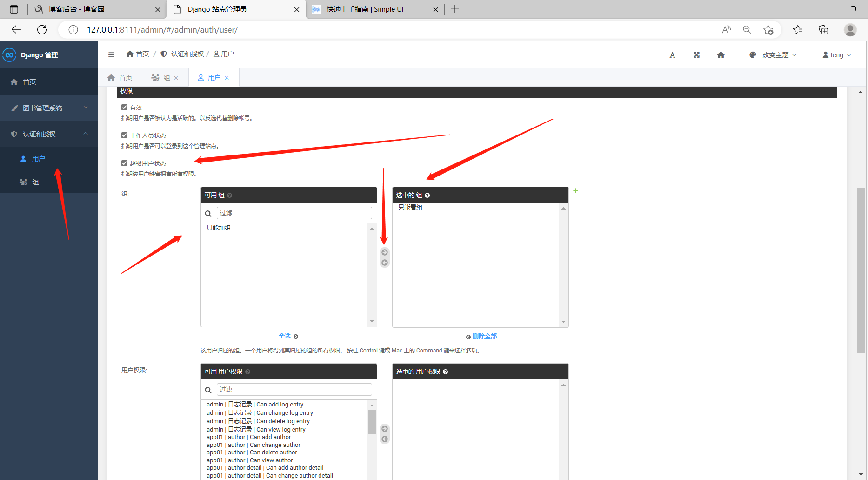Toggle the 有效 checkbox
Image resolution: width=868 pixels, height=480 pixels.
tap(124, 108)
